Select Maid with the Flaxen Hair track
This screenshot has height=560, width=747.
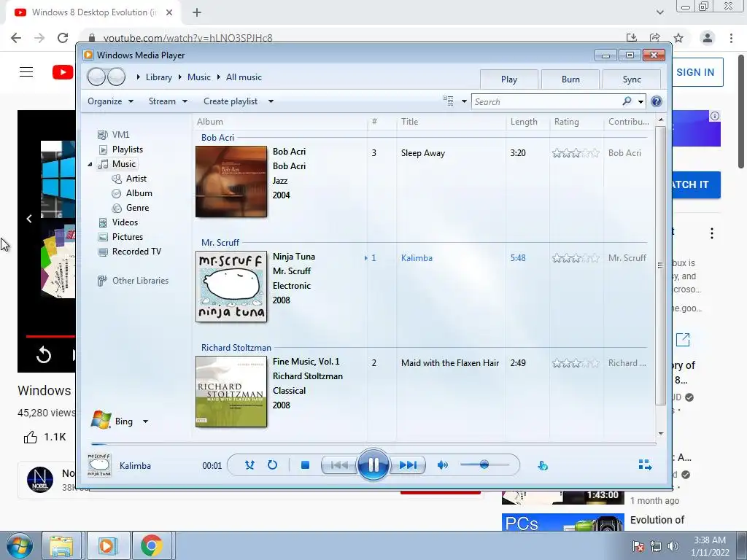click(x=450, y=363)
